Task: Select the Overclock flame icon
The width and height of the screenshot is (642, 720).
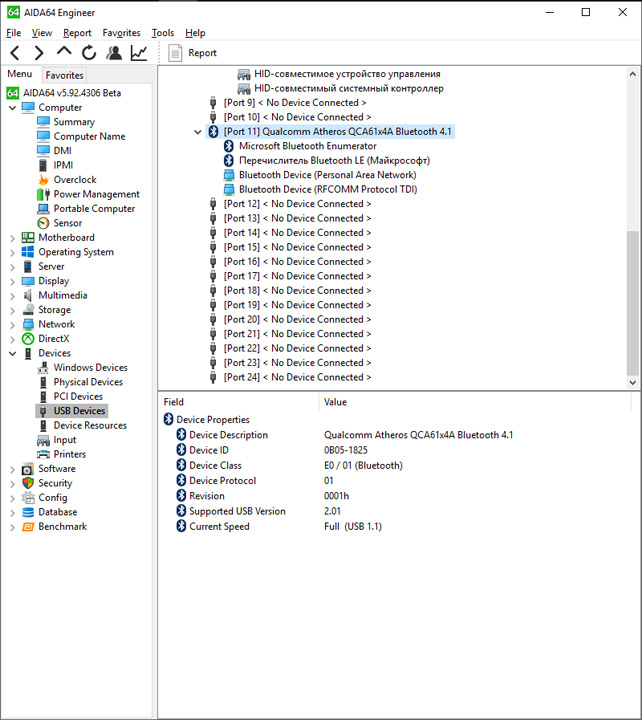Action: [43, 180]
